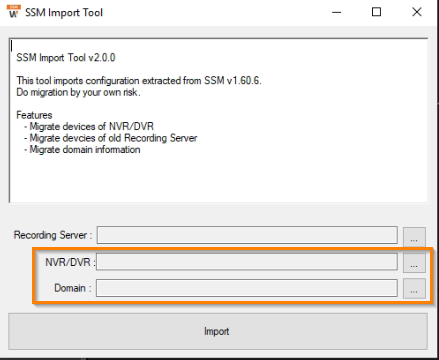Click the SSM Import Tool app icon
The width and height of the screenshot is (439, 360).
click(x=13, y=12)
